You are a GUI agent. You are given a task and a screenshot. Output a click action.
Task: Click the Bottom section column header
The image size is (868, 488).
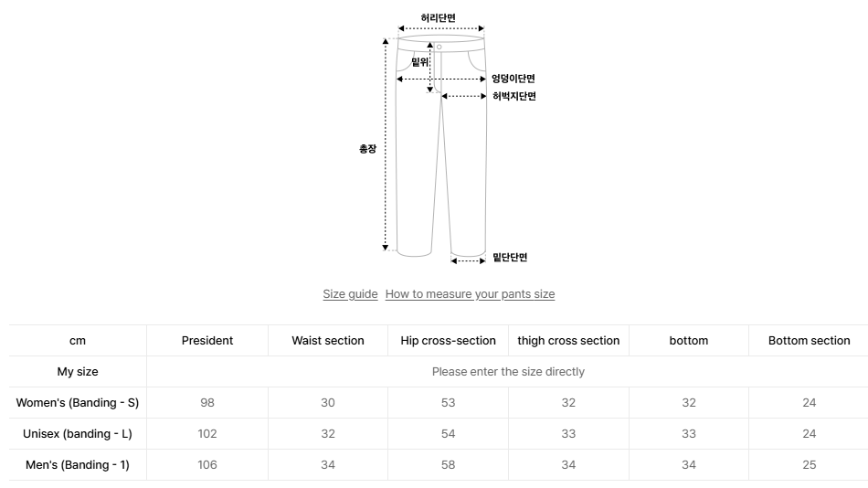(x=809, y=341)
